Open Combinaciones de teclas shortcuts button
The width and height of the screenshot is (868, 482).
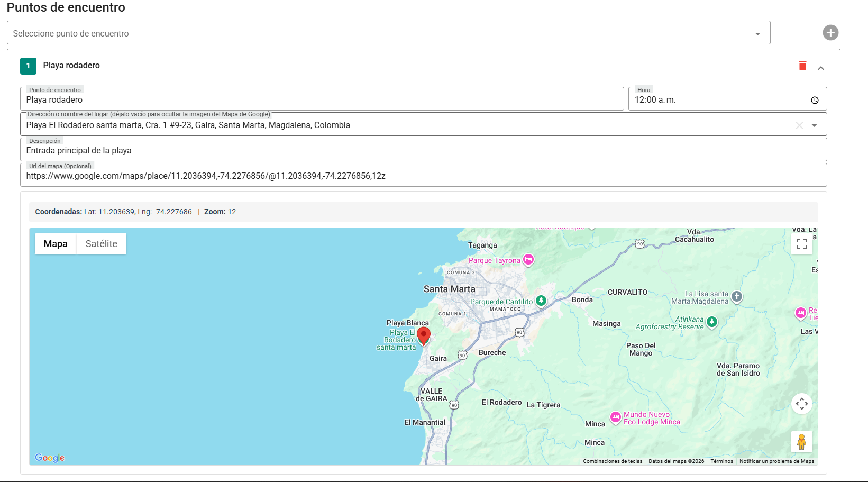click(x=613, y=461)
